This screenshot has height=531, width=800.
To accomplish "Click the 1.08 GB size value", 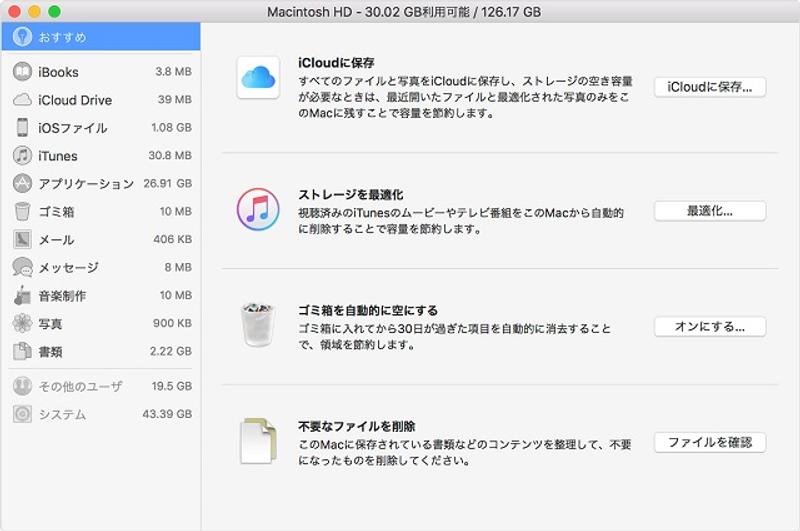I will tap(171, 128).
